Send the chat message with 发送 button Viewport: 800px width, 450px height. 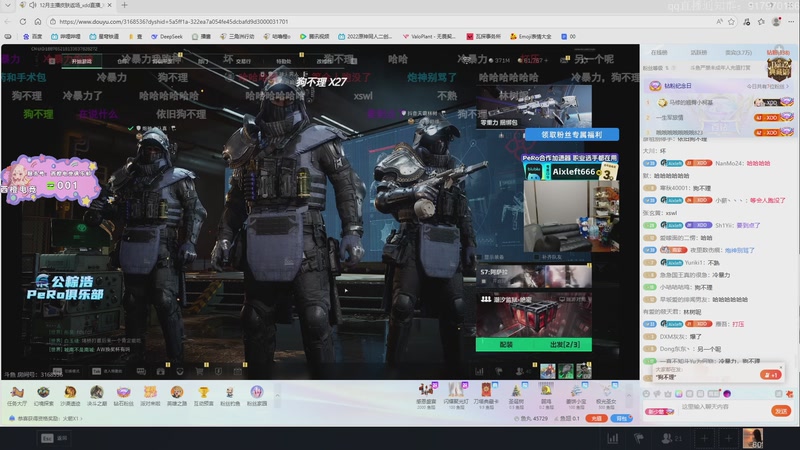[781, 411]
